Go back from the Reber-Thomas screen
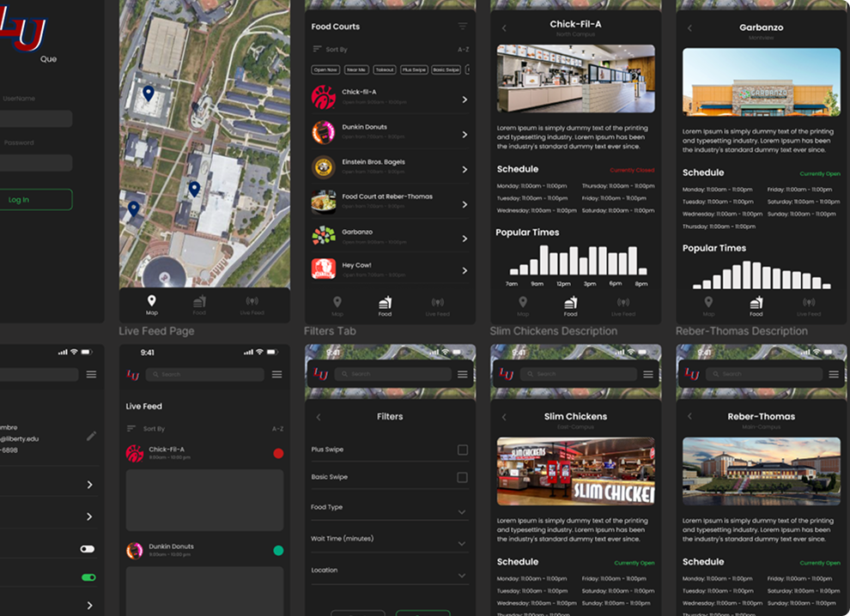 689,416
